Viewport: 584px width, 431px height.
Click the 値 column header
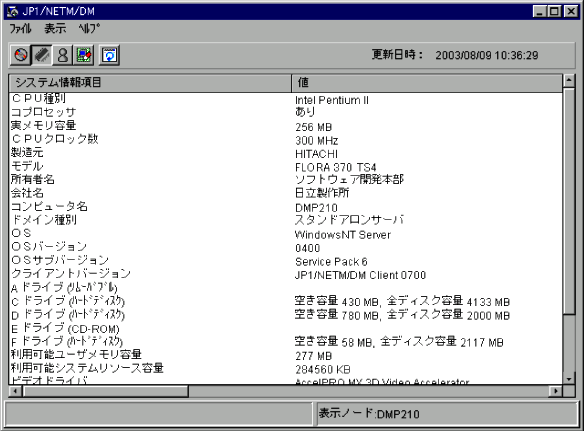(x=426, y=83)
